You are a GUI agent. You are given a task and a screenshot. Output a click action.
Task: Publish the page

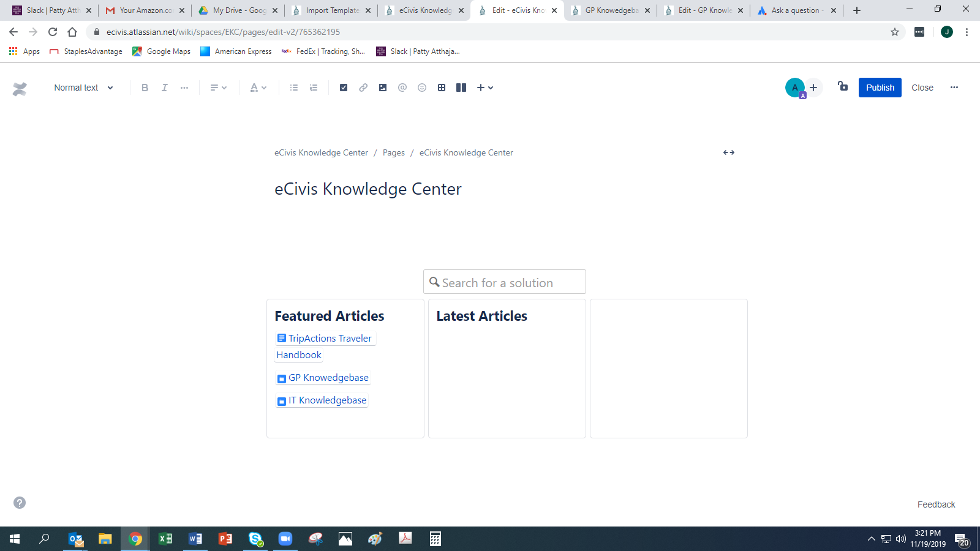pos(880,88)
